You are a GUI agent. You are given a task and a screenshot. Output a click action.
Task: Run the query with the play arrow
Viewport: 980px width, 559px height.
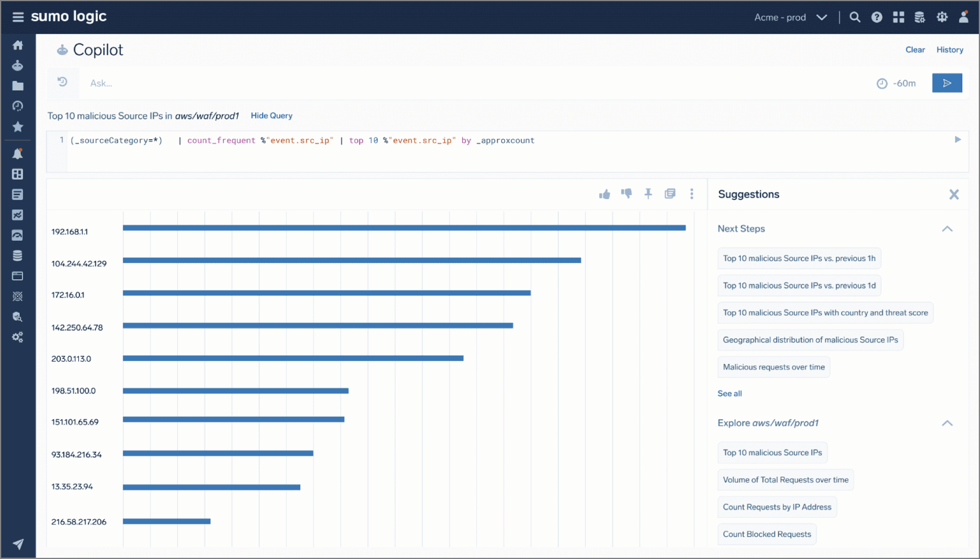(x=957, y=140)
